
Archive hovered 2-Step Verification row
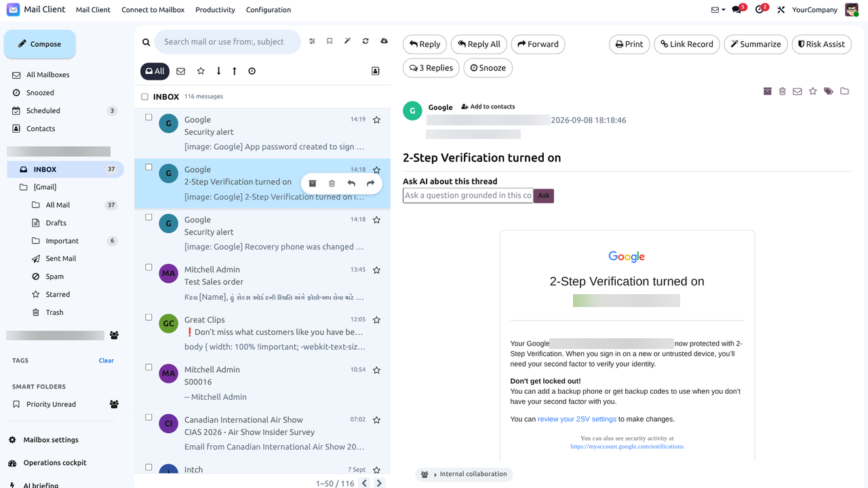click(313, 184)
